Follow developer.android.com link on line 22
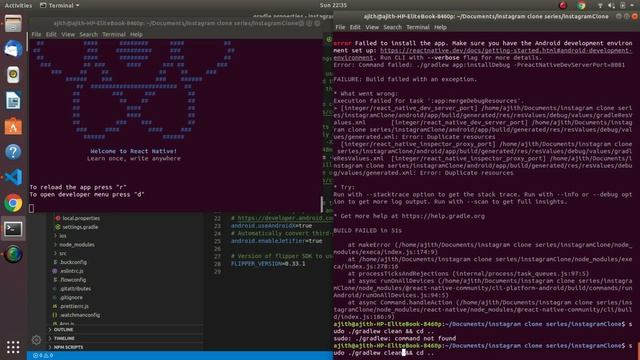The width and height of the screenshot is (640, 360). pyautogui.click(x=285, y=218)
